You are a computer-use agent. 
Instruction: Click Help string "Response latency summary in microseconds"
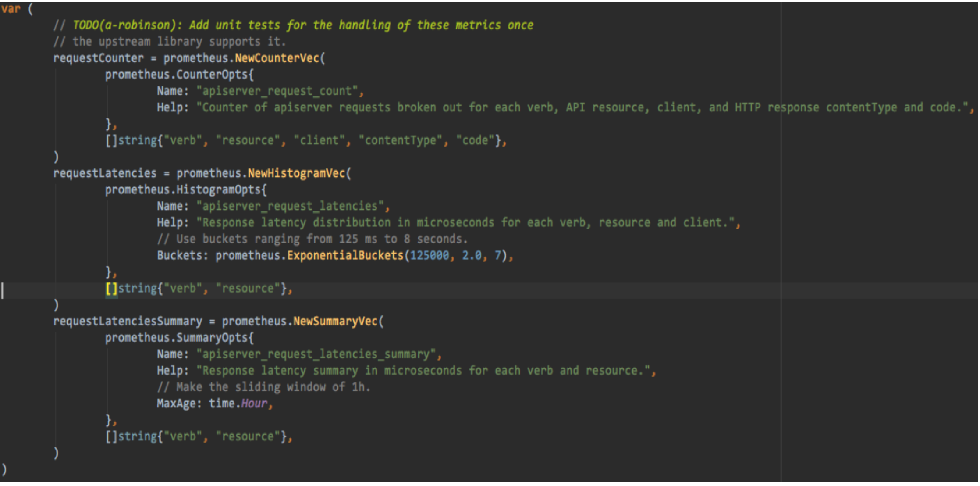point(423,371)
